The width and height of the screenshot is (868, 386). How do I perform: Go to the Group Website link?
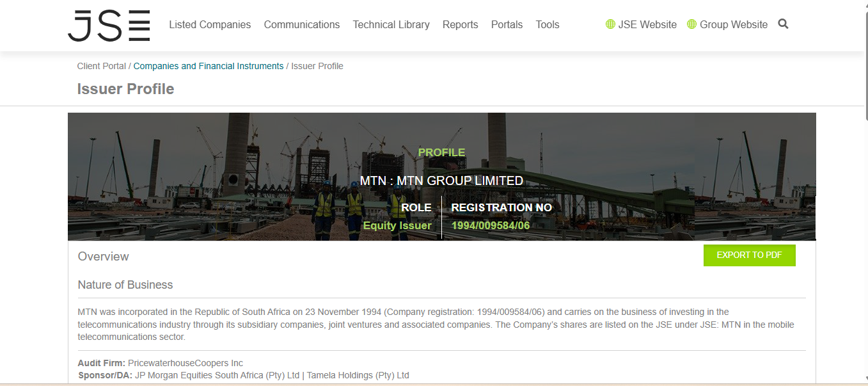[734, 24]
